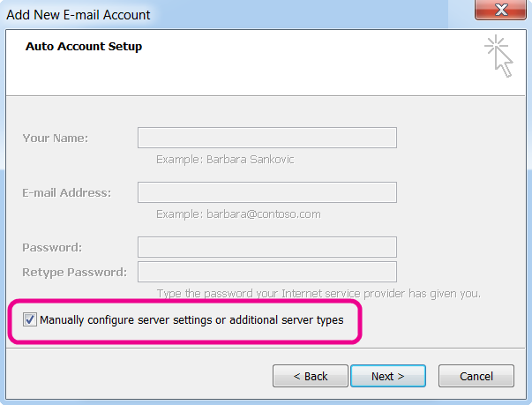The width and height of the screenshot is (532, 405).
Task: Close the dialog with the red X button
Action: [500, 10]
